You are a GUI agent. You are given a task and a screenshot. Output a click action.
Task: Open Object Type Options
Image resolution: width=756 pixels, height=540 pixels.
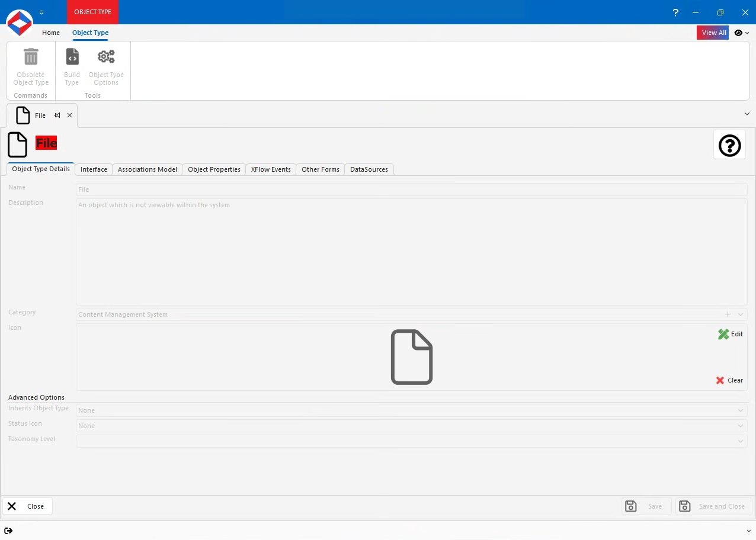point(106,65)
